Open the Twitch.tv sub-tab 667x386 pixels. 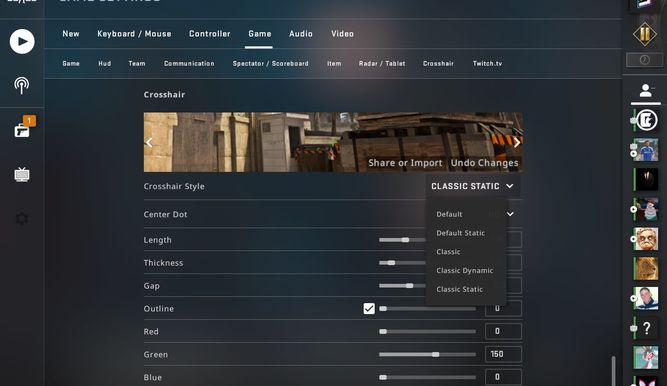tap(487, 63)
